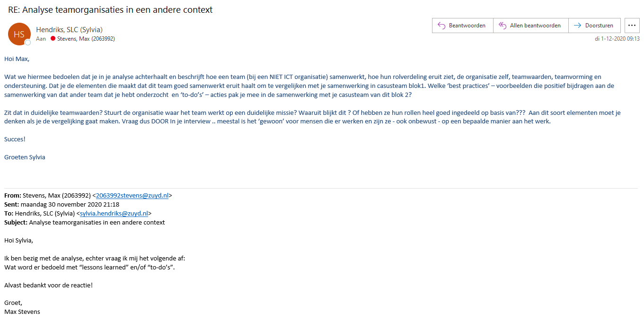This screenshot has width=644, height=329.
Task: Follow the sylvia.hendriks@zuyd.nl email link
Action: [114, 213]
